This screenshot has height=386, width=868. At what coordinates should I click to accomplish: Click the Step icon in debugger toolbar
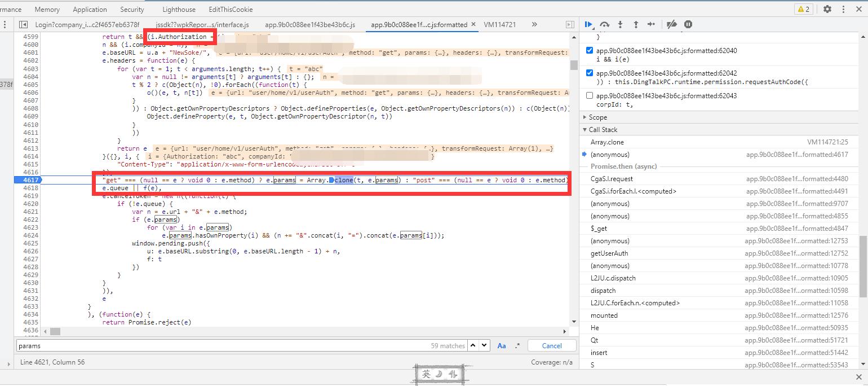click(652, 24)
